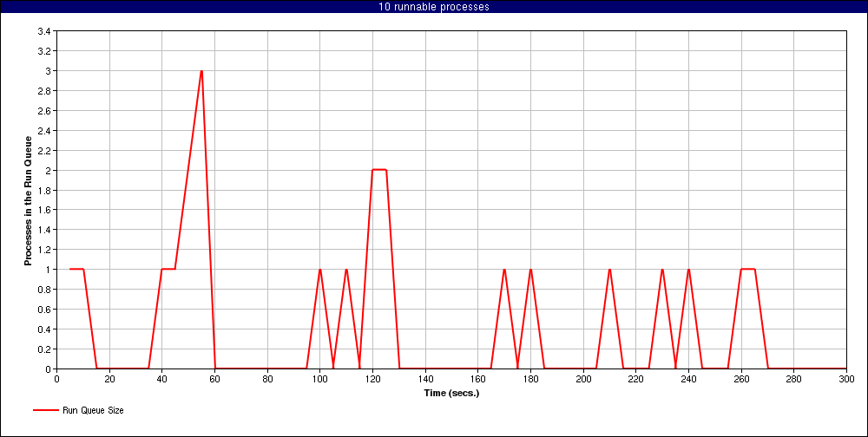Image resolution: width=868 pixels, height=437 pixels.
Task: Click the y-axis label '1.4'
Action: (44, 230)
